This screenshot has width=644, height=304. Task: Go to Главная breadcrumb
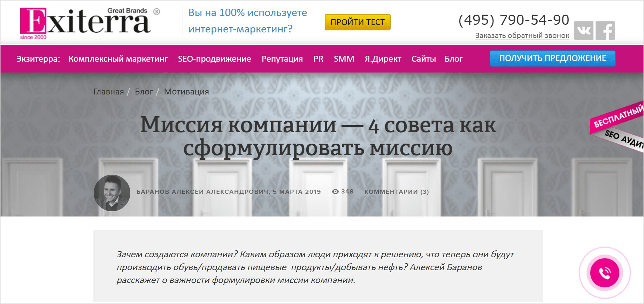108,92
